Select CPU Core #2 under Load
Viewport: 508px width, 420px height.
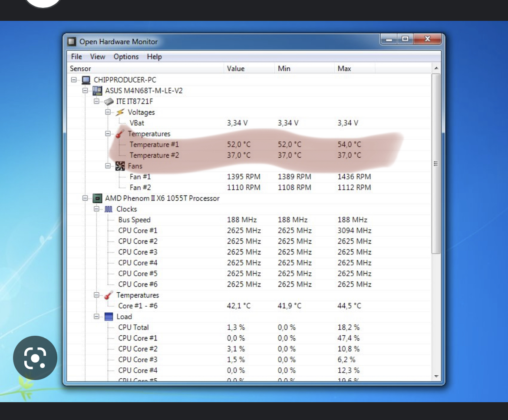pyautogui.click(x=249, y=349)
